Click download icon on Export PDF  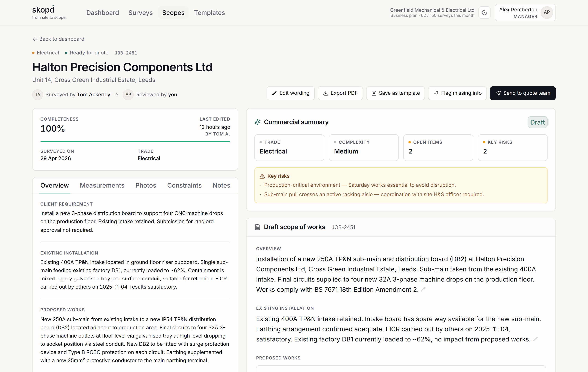pos(326,93)
